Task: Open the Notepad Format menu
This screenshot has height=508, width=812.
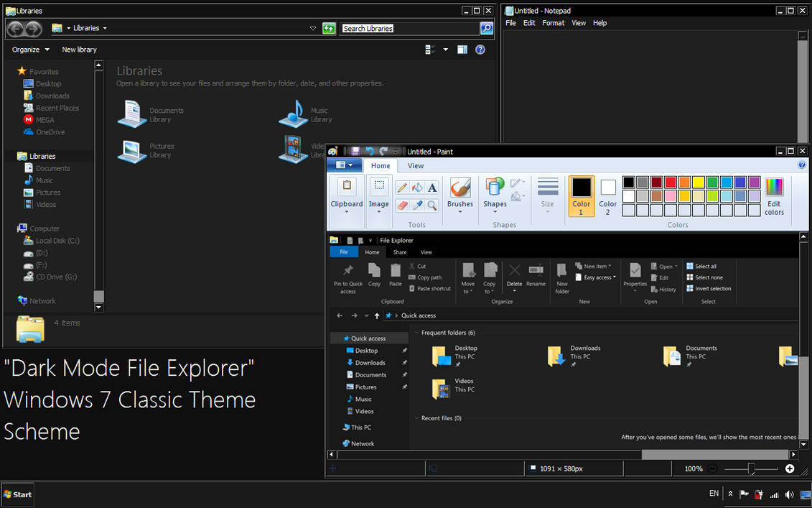Action: [553, 23]
